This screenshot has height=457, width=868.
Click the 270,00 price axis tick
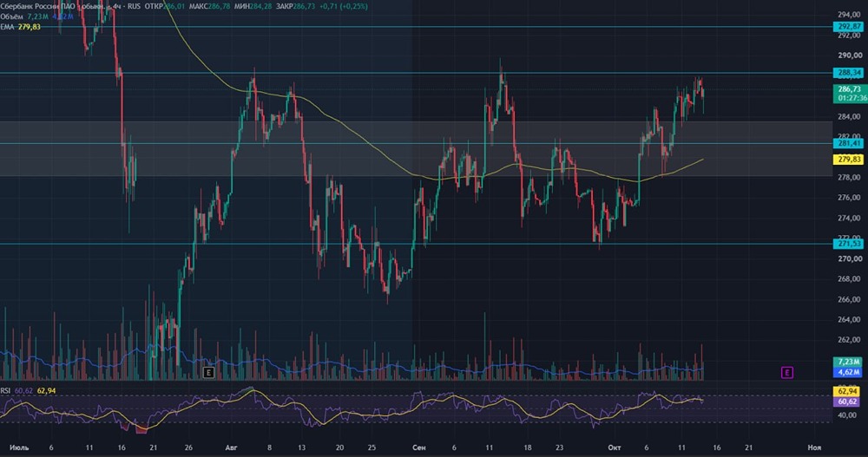click(x=850, y=259)
